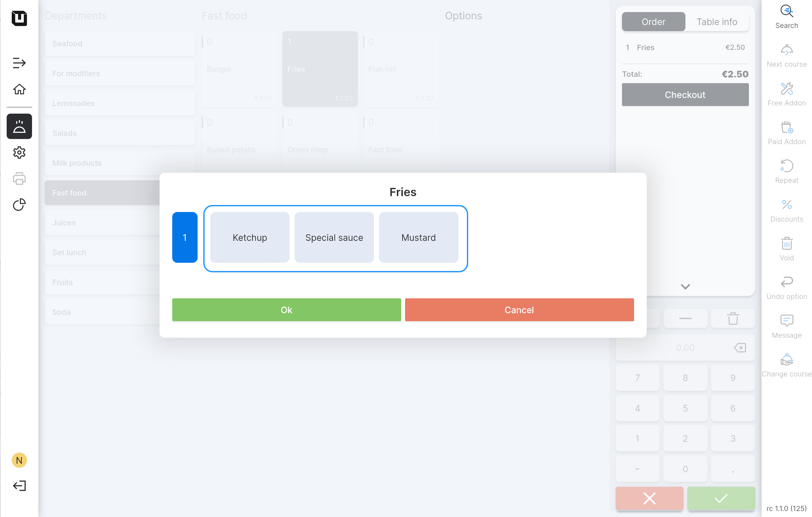Click the Settings gear icon
This screenshot has height=517, width=812.
coord(19,153)
